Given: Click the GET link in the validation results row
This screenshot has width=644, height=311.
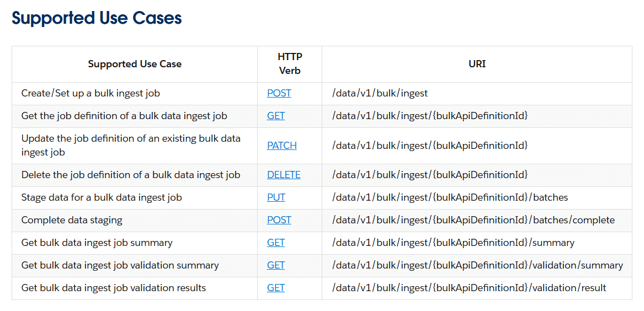Looking at the screenshot, I should point(276,288).
